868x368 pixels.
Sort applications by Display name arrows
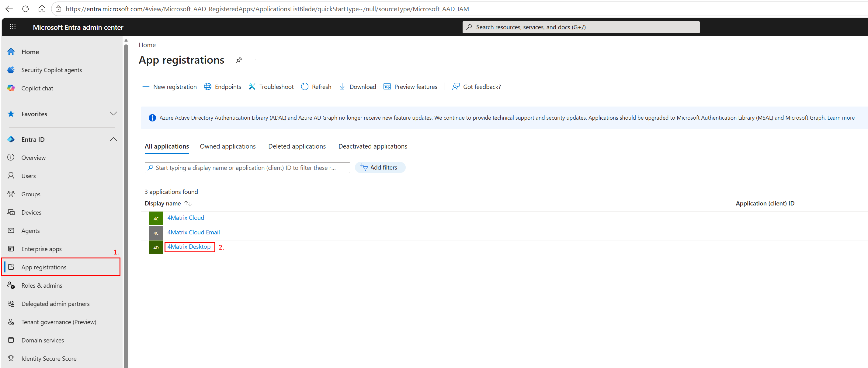click(188, 203)
